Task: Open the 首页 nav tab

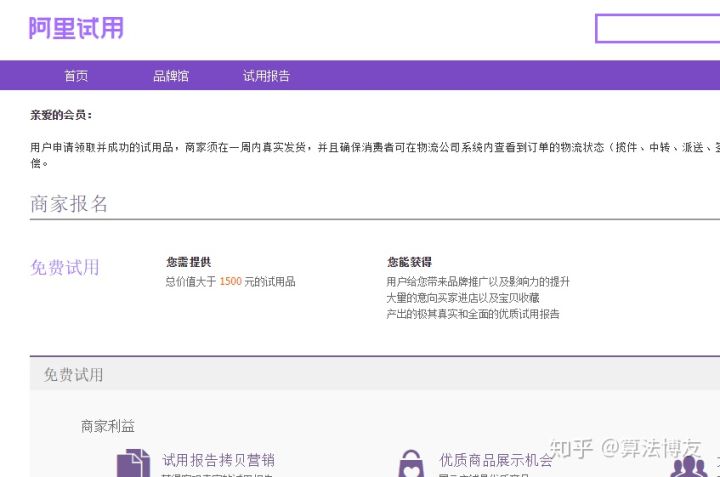Action: 76,76
